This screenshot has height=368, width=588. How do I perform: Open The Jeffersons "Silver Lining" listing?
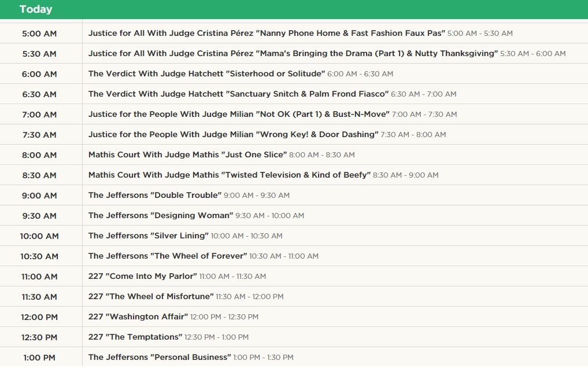click(x=149, y=235)
